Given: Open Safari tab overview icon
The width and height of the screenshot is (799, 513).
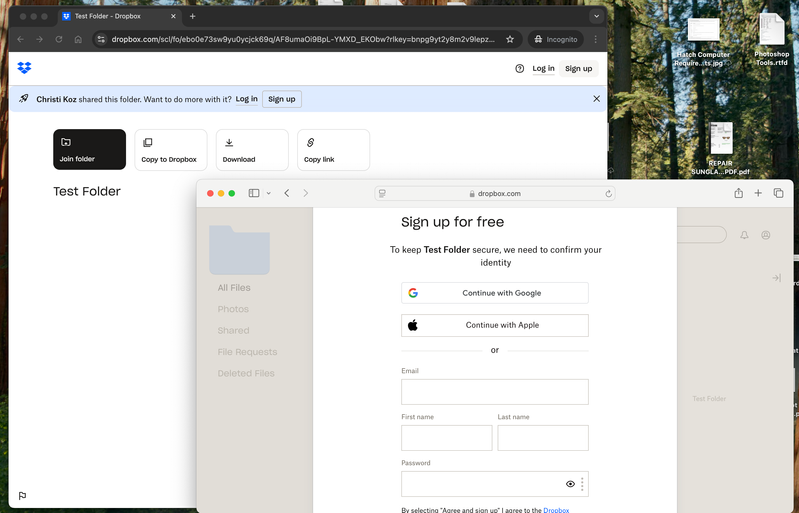Looking at the screenshot, I should [778, 193].
